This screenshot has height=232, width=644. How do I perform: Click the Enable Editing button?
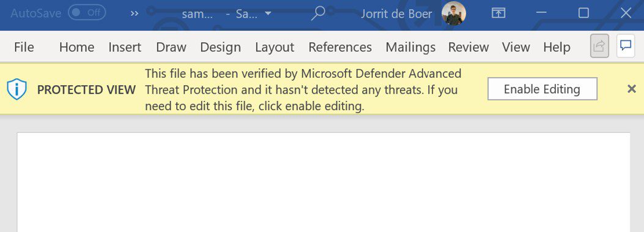tap(542, 89)
